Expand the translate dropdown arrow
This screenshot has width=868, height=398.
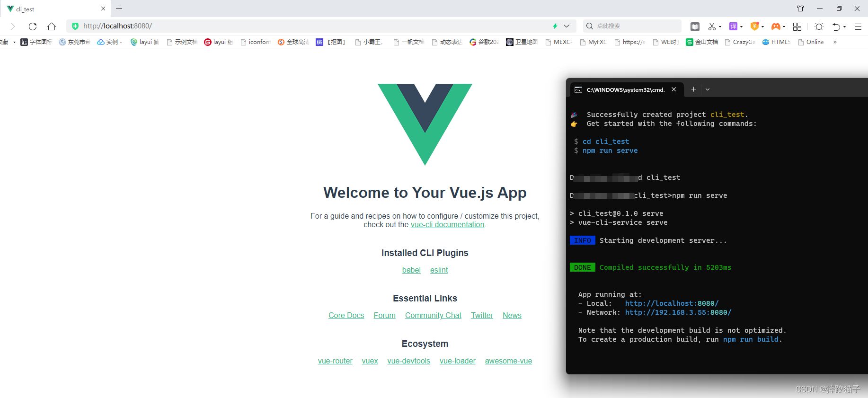741,27
